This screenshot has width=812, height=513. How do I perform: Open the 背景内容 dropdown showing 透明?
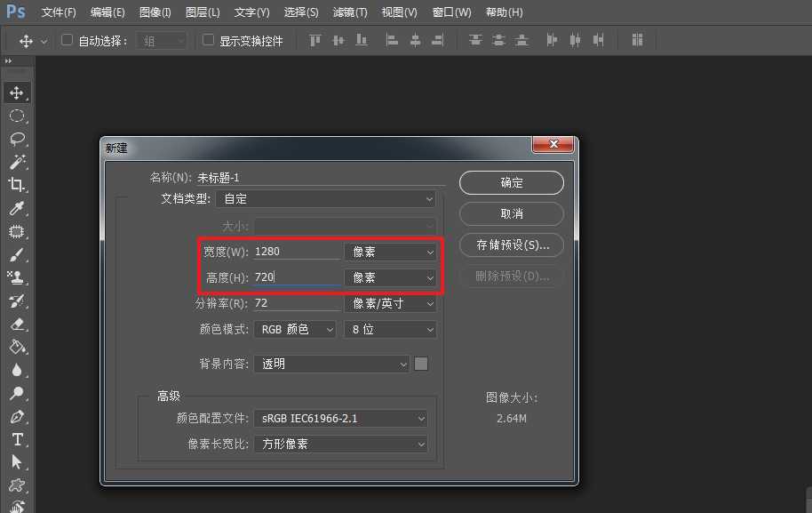tap(330, 364)
